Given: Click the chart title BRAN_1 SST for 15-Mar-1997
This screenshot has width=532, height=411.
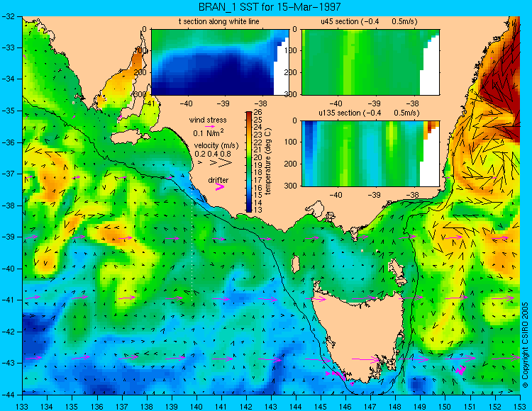Looking at the screenshot, I should pyautogui.click(x=270, y=7).
